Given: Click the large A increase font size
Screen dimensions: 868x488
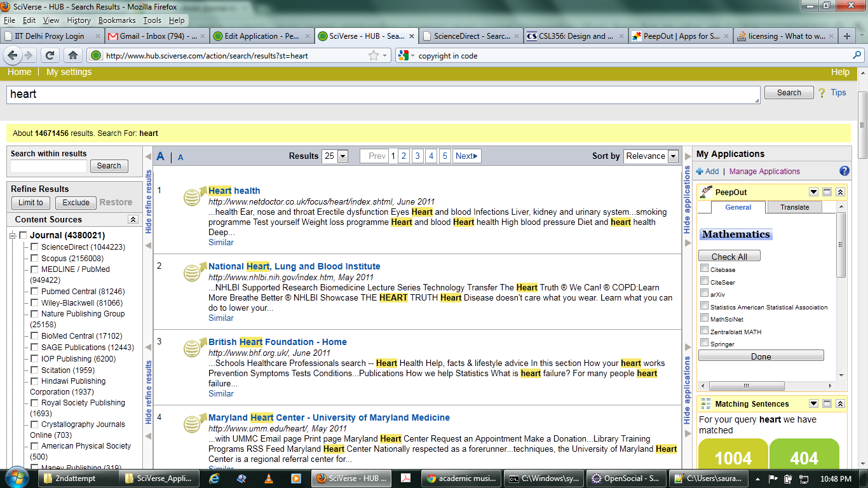Looking at the screenshot, I should (x=161, y=156).
